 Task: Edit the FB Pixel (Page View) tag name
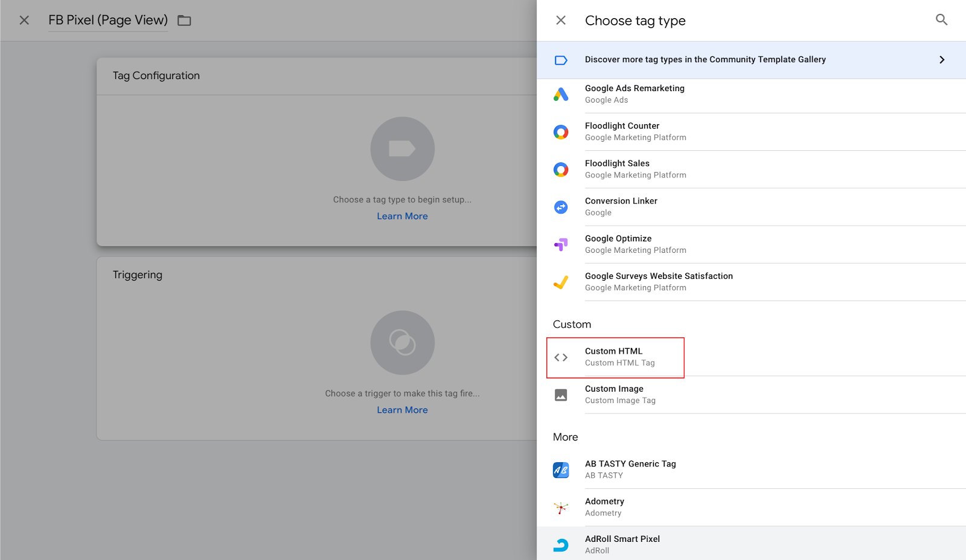[108, 21]
